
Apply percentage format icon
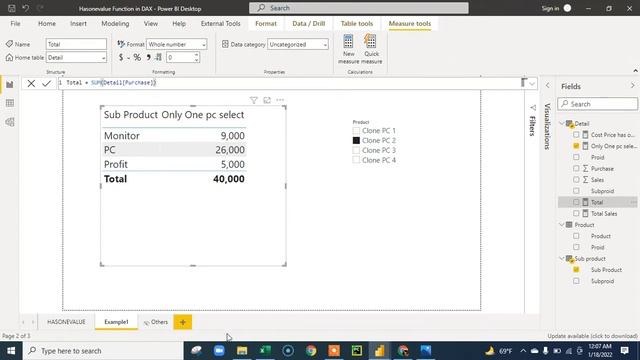click(137, 58)
